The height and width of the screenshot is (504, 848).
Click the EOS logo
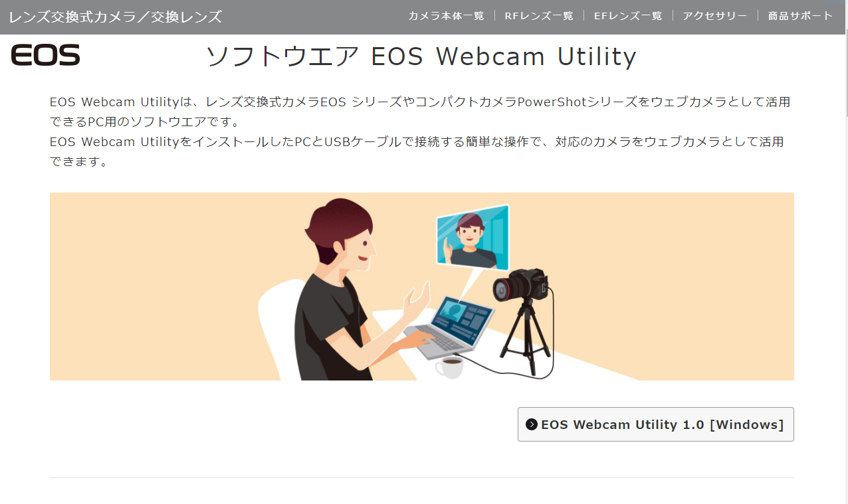click(x=45, y=55)
